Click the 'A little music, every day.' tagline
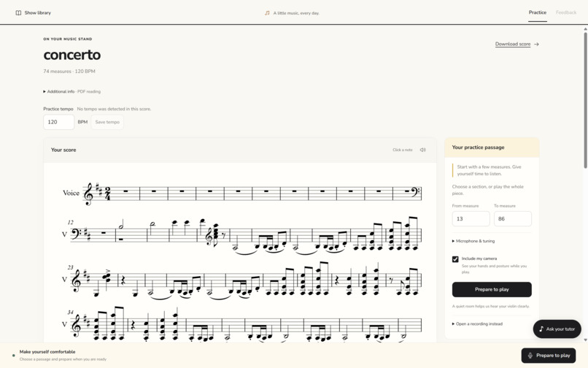This screenshot has height=368, width=588. (296, 12)
